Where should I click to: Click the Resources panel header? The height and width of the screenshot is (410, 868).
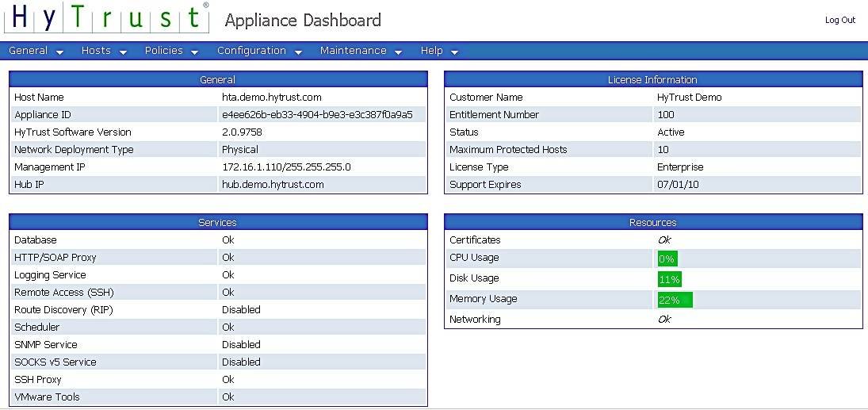click(x=652, y=222)
